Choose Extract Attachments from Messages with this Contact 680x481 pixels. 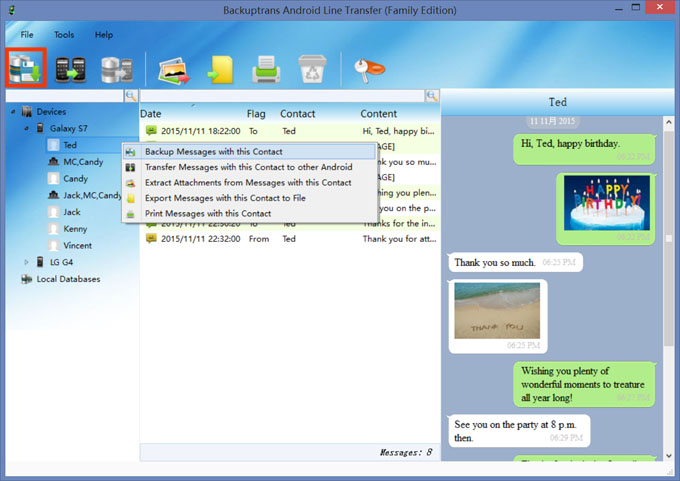point(250,183)
